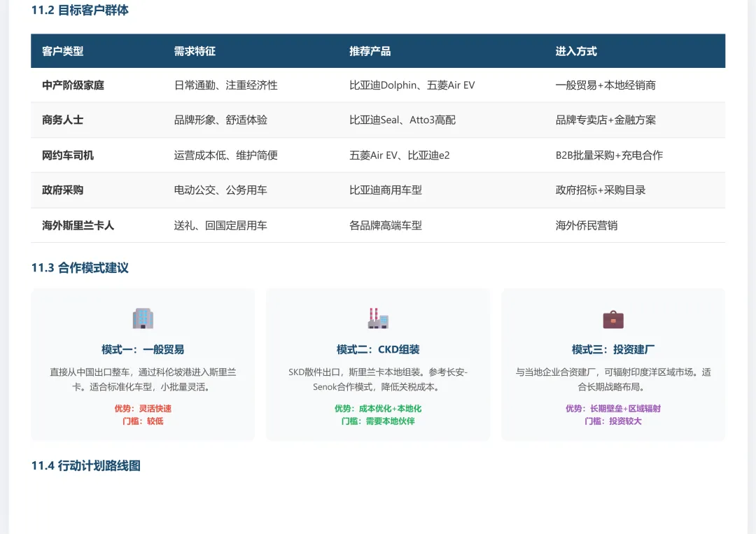Select the heading 11.3 合作模式建议

pos(80,268)
